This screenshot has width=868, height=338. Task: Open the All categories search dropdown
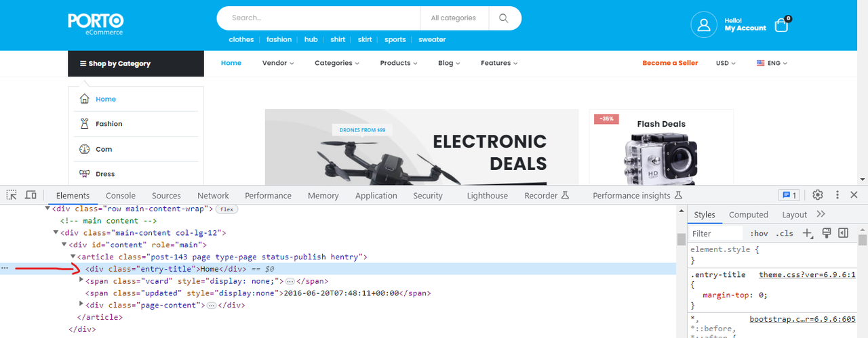pyautogui.click(x=453, y=18)
